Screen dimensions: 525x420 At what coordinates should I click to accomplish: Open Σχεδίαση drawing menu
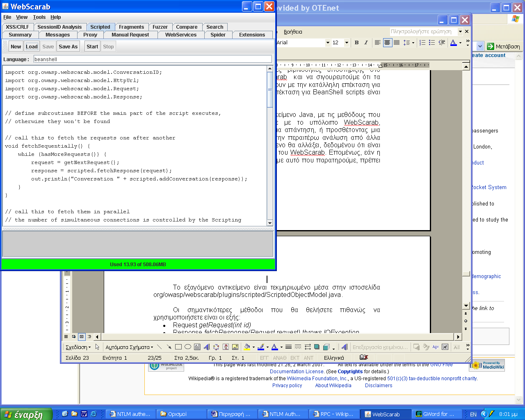click(x=78, y=347)
